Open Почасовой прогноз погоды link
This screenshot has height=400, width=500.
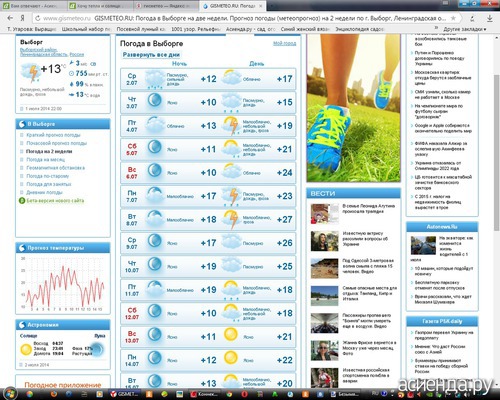(56, 143)
